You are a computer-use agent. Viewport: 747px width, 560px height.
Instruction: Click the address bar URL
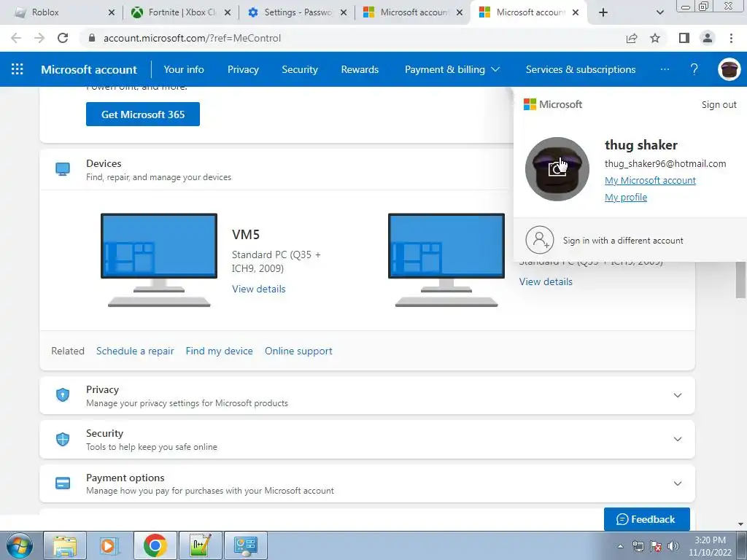(192, 38)
